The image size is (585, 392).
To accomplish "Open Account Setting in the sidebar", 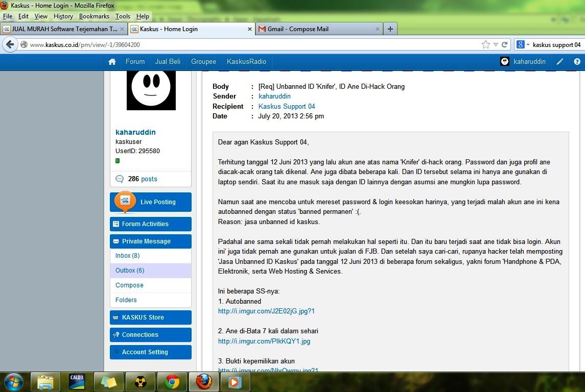I will (151, 352).
